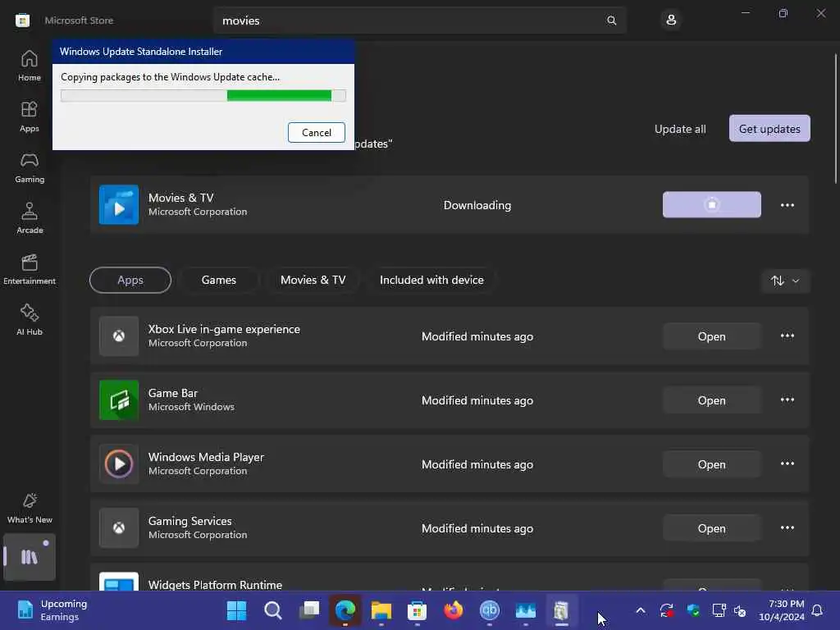Open more options for Game Bar

tap(787, 399)
